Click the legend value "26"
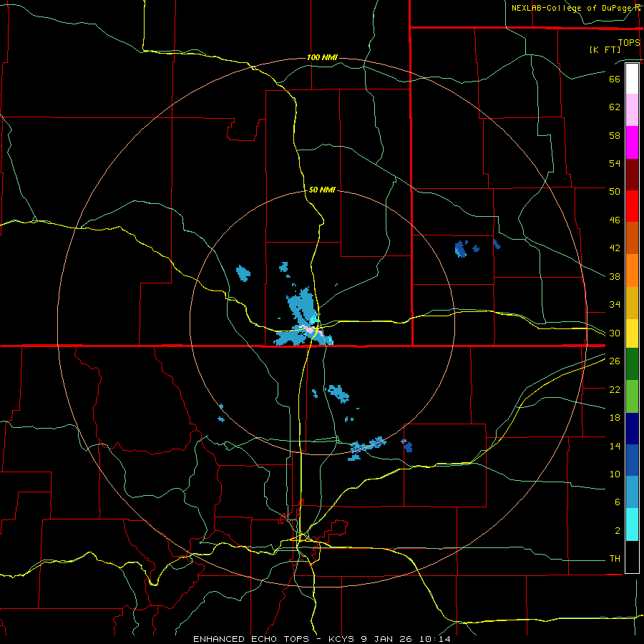Screen dimensions: 644x644 [615, 361]
